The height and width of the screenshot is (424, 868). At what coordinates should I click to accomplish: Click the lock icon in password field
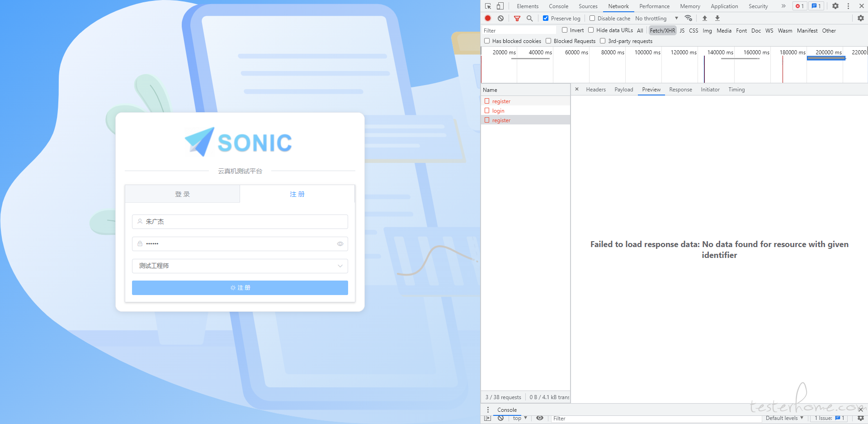click(x=140, y=244)
